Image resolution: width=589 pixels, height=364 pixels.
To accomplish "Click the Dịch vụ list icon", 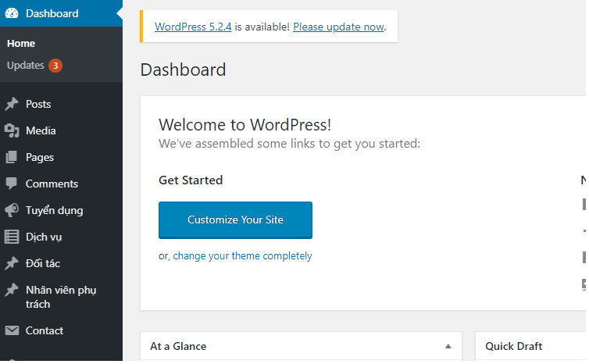I will [12, 237].
